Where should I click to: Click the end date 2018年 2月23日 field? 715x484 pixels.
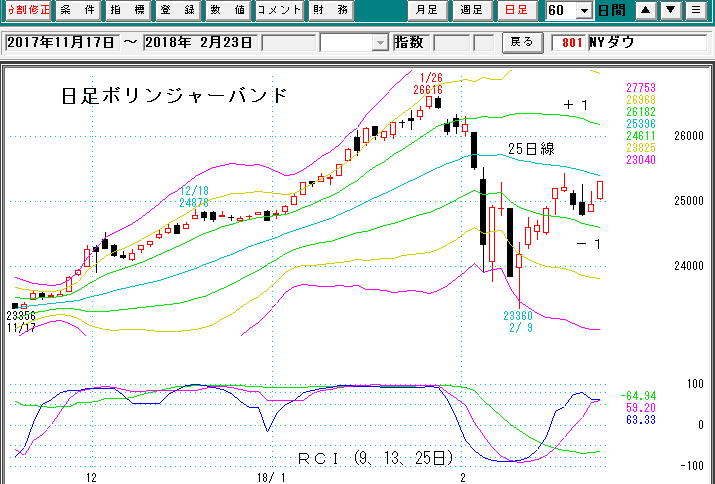click(200, 43)
